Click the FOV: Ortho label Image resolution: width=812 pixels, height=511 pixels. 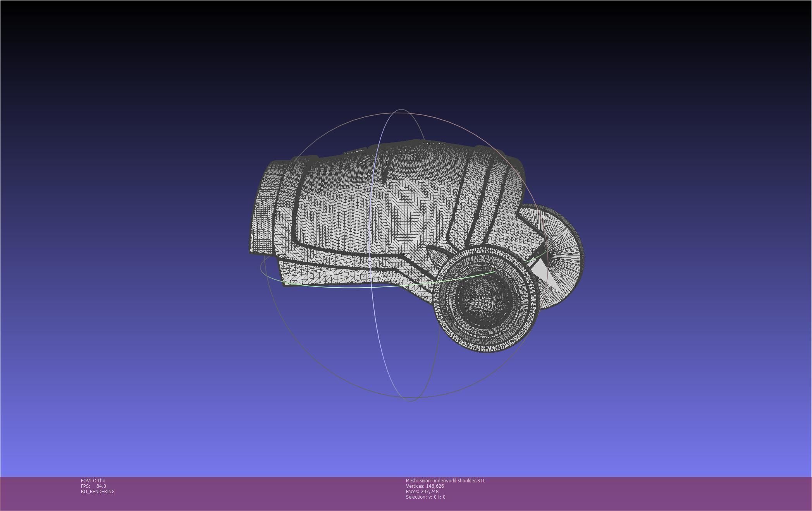pyautogui.click(x=93, y=481)
